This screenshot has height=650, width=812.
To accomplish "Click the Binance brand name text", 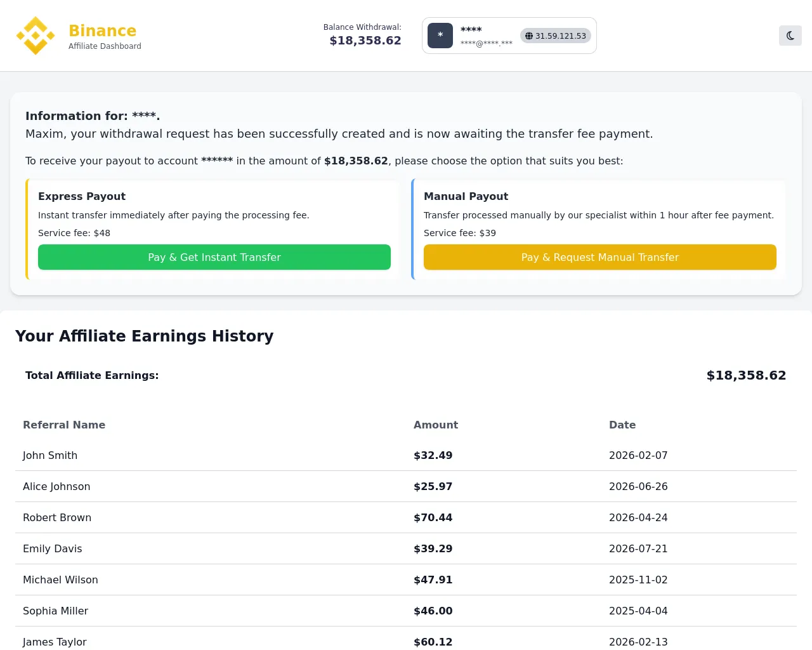I will click(x=103, y=30).
